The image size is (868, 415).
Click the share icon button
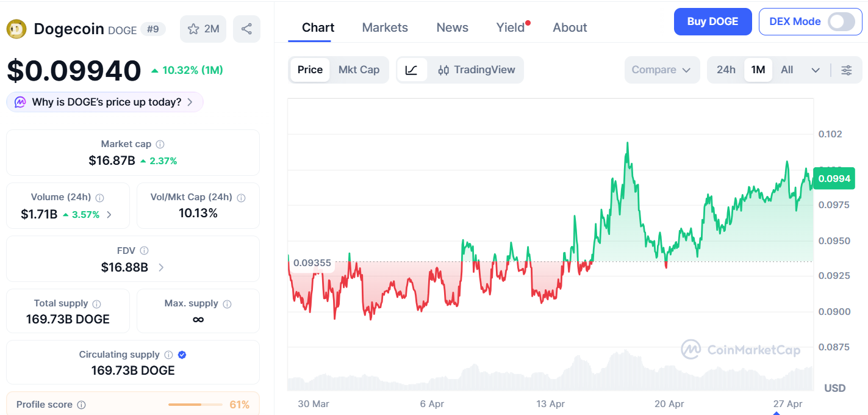[246, 29]
